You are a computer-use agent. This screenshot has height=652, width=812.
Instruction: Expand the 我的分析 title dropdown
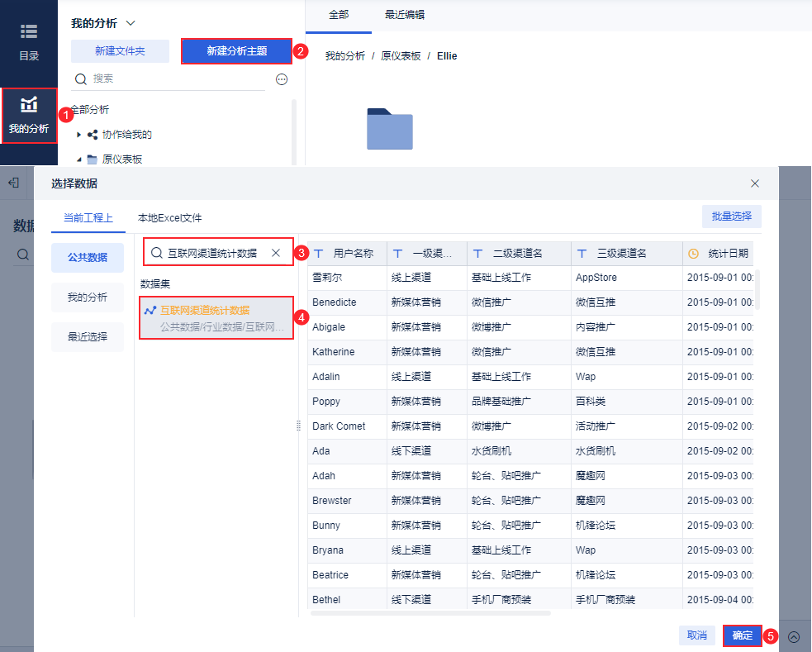pyautogui.click(x=131, y=23)
